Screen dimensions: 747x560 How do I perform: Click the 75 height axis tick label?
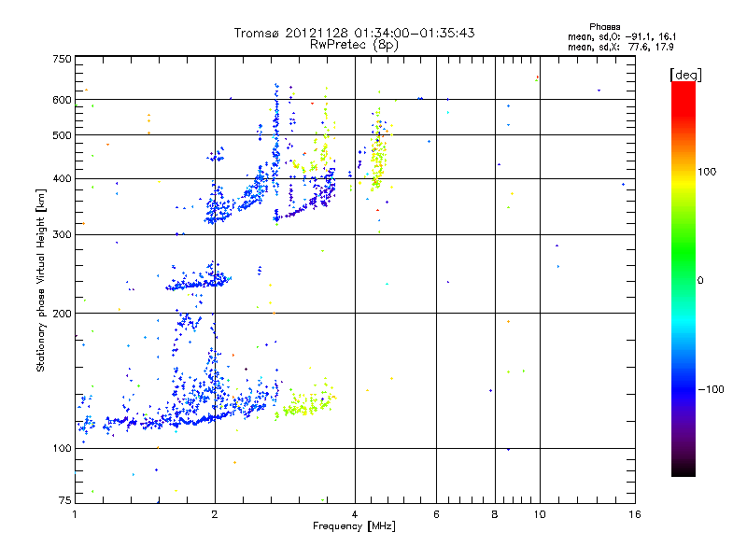pos(65,500)
